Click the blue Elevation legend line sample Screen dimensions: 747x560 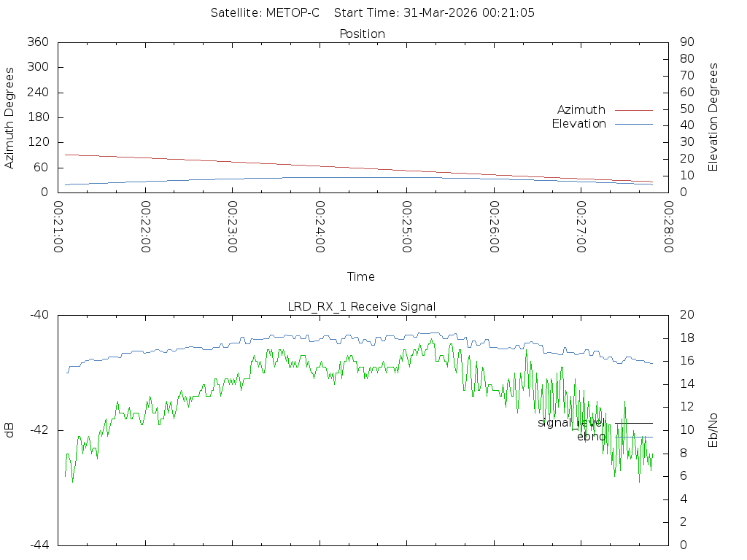(x=633, y=124)
